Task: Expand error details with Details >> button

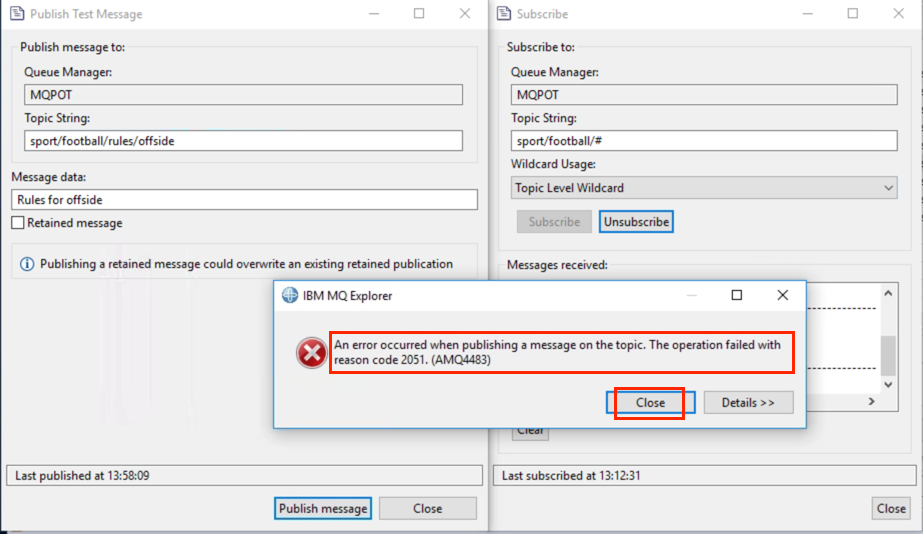Action: point(748,403)
